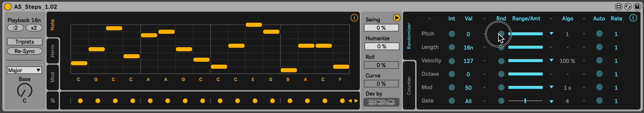Click the Roll percentage field
Image resolution: width=644 pixels, height=113 pixels.
pos(381,65)
